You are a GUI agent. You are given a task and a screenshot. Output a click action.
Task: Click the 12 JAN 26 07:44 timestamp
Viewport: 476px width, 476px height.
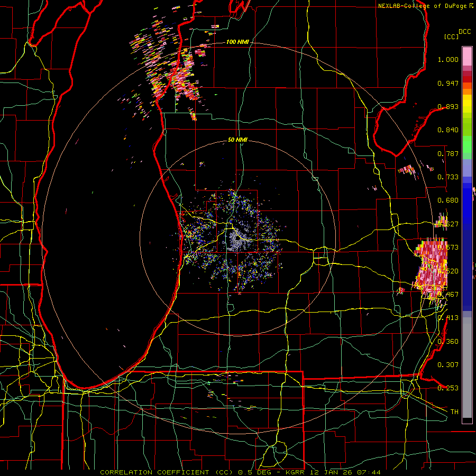coord(345,472)
